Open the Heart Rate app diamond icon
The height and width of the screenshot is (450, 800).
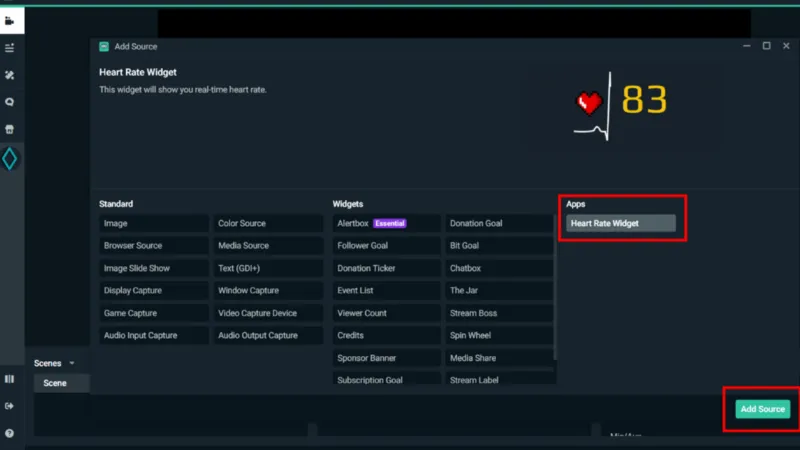pos(9,159)
